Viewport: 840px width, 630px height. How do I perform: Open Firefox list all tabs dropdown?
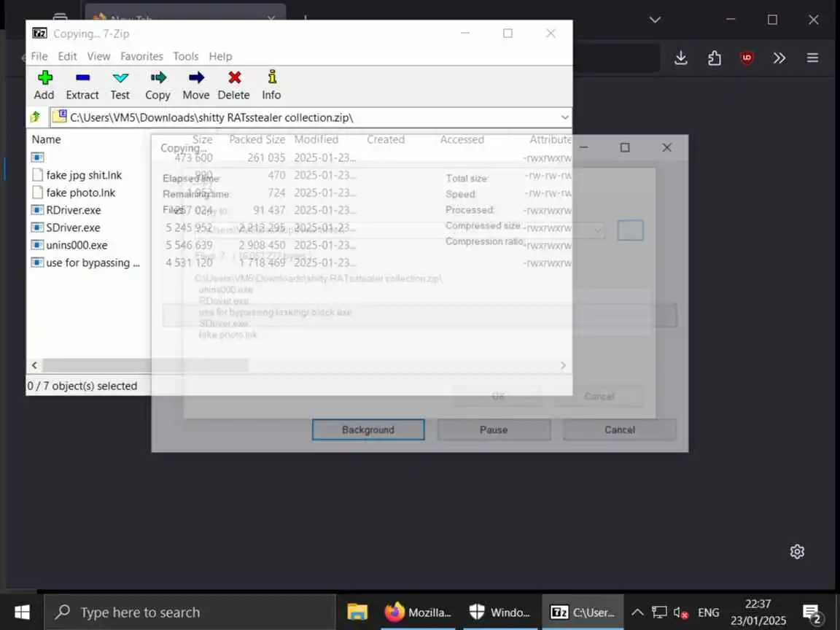coord(655,20)
